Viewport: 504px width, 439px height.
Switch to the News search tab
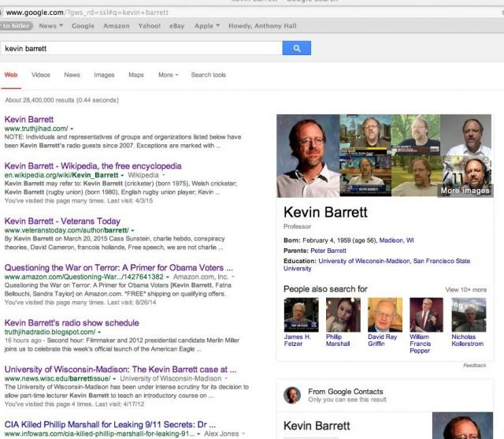[72, 75]
